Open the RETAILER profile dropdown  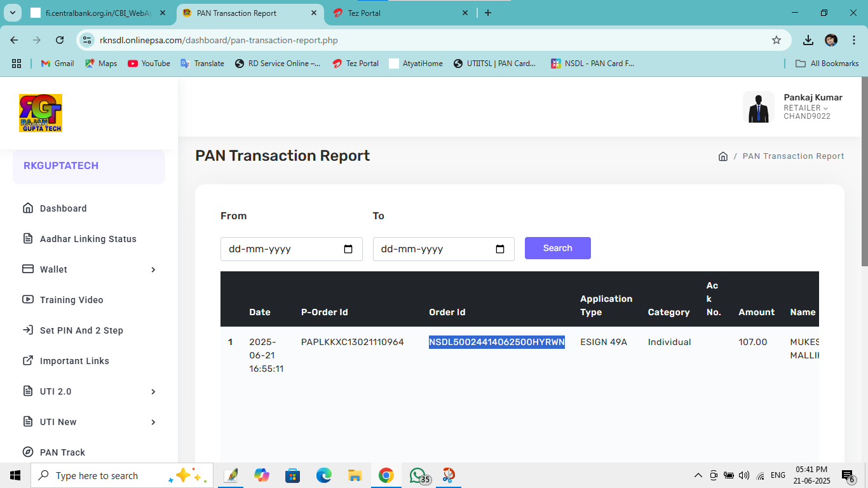click(x=806, y=108)
